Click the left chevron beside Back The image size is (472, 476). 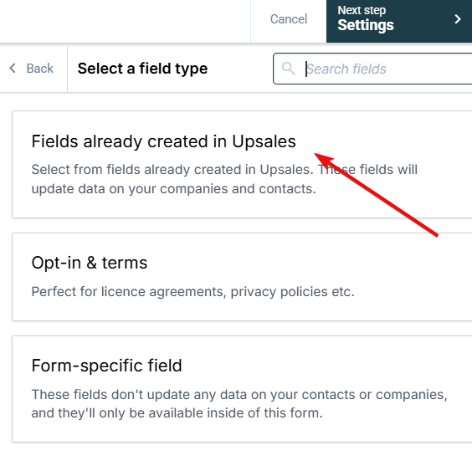click(13, 69)
